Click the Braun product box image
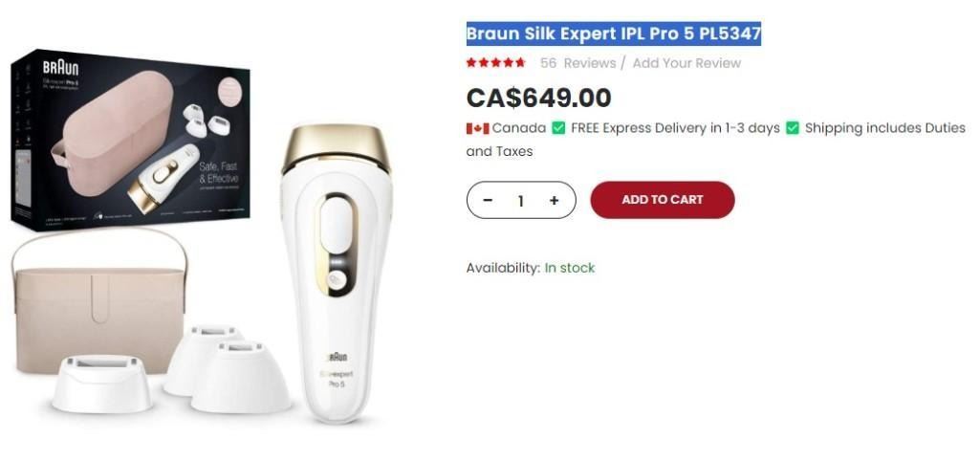 [131, 140]
